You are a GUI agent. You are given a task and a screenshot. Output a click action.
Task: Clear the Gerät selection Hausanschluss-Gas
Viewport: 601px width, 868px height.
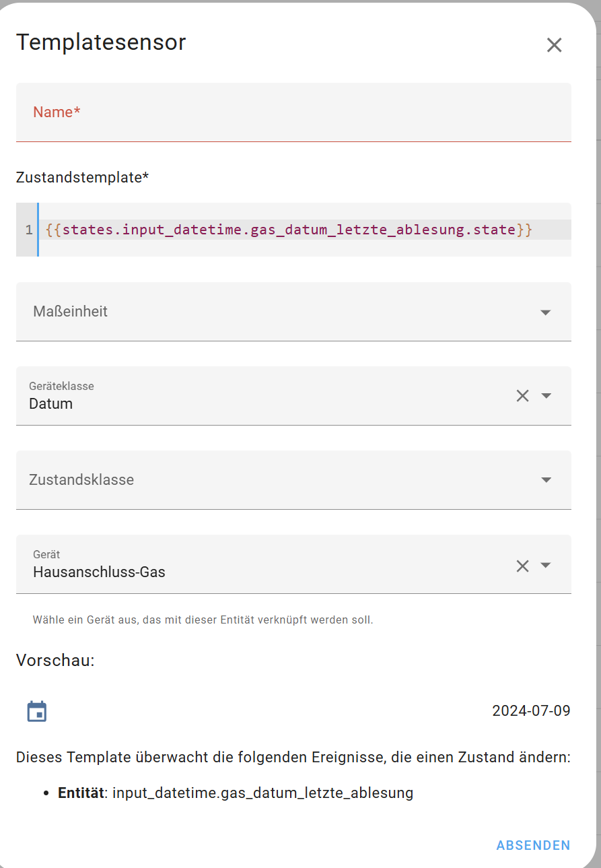point(522,566)
